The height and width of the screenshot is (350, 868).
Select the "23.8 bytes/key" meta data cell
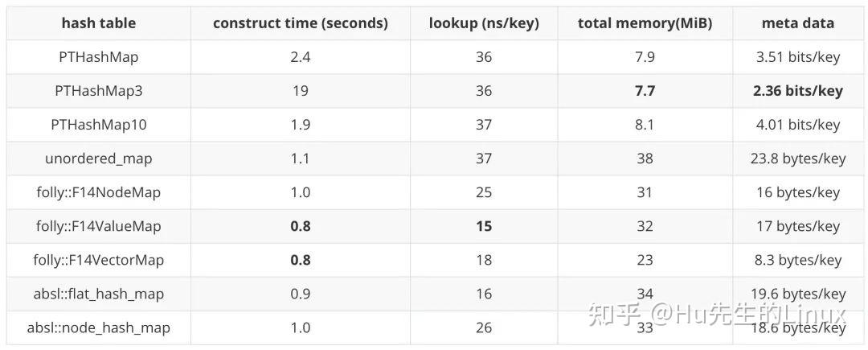(x=797, y=159)
